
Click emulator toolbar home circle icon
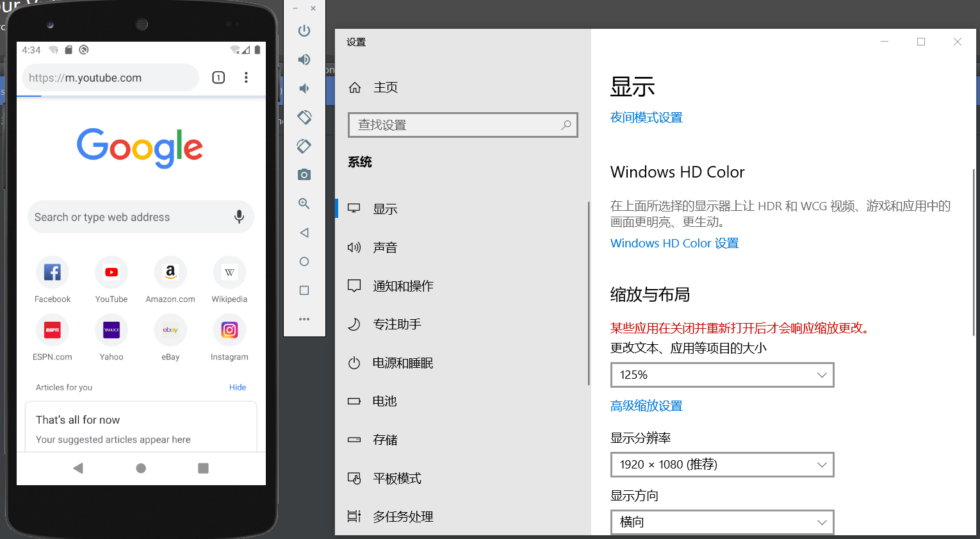304,261
